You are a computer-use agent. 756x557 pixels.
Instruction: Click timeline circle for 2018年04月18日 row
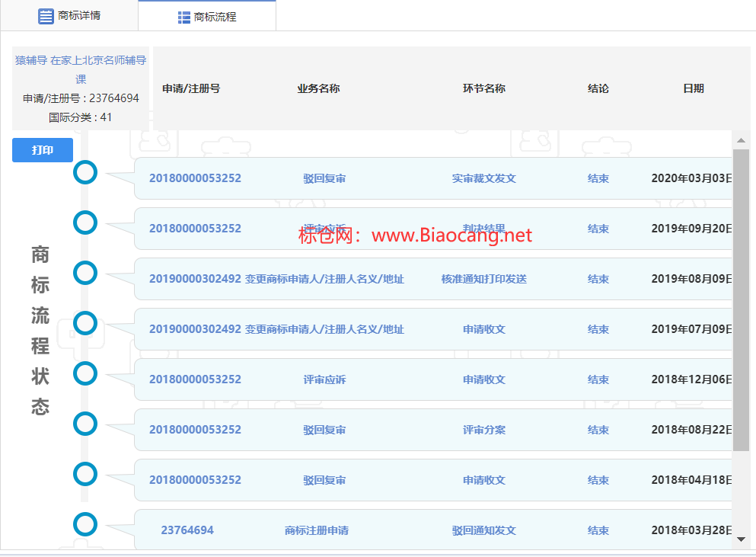pyautogui.click(x=85, y=474)
